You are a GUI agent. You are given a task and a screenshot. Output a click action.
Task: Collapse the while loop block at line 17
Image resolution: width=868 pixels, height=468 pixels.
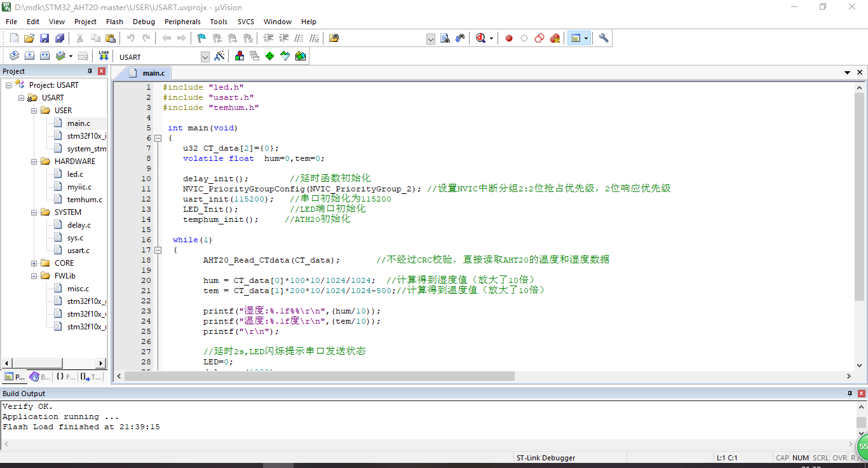point(157,250)
